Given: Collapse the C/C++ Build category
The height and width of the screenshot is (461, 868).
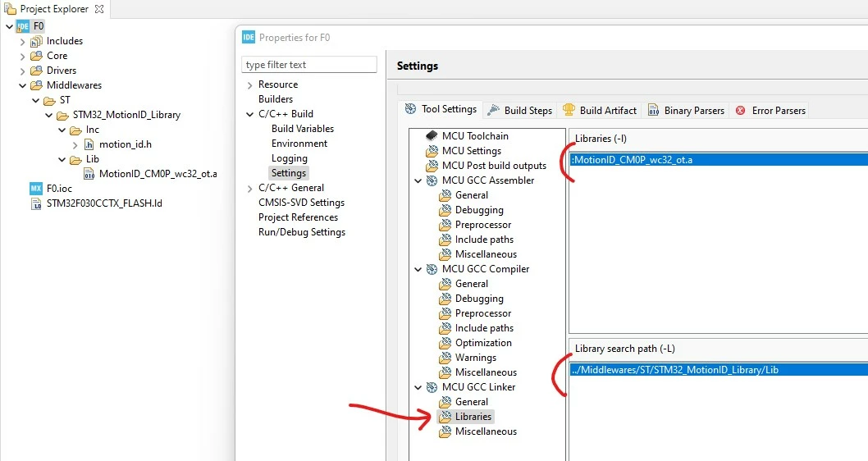Looking at the screenshot, I should pos(249,114).
